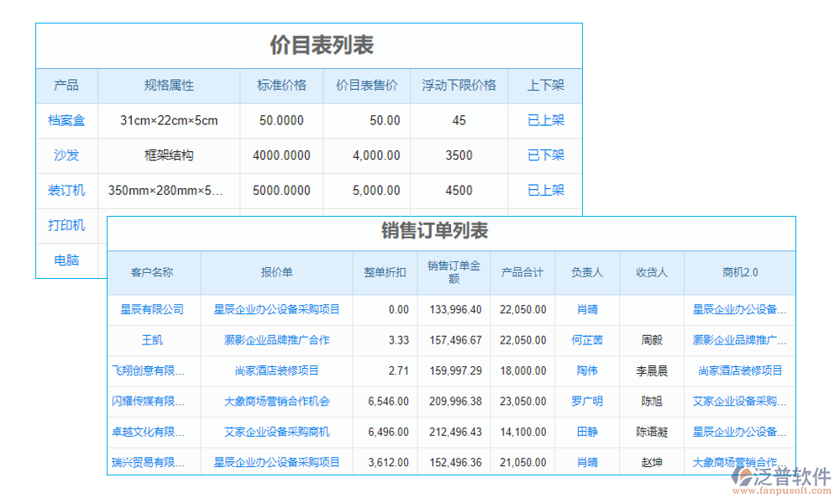Click the 已下架 status for 沙发
840x504 pixels.
tap(544, 155)
